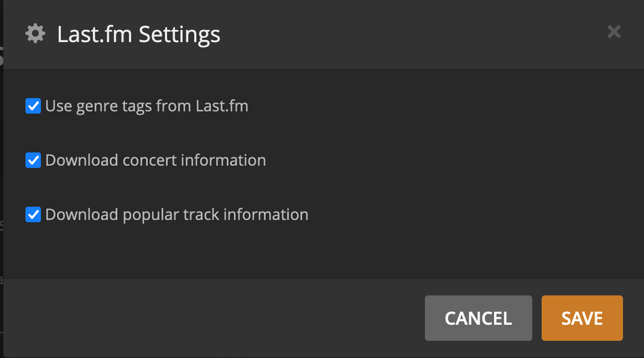644x358 pixels.
Task: Click the 'Last.fm Settings' dialog title
Action: (138, 34)
